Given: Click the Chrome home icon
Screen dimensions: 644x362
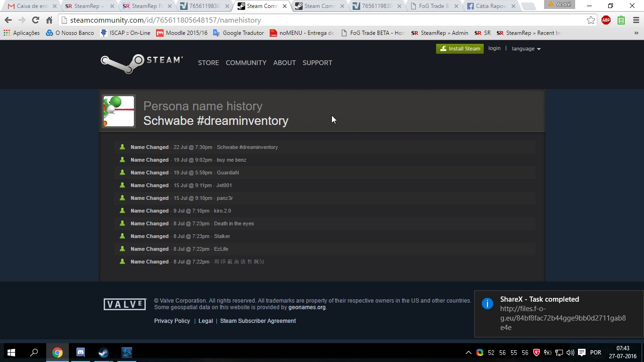Looking at the screenshot, I should click(x=49, y=20).
